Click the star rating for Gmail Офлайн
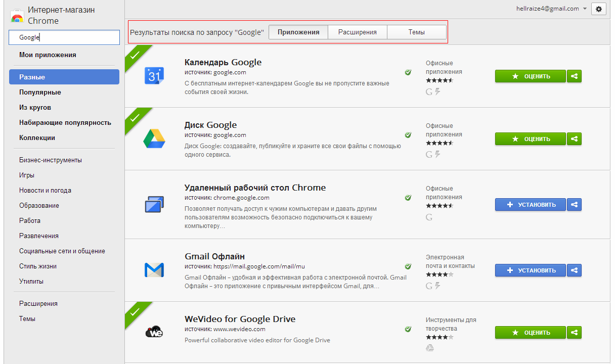 pyautogui.click(x=440, y=275)
